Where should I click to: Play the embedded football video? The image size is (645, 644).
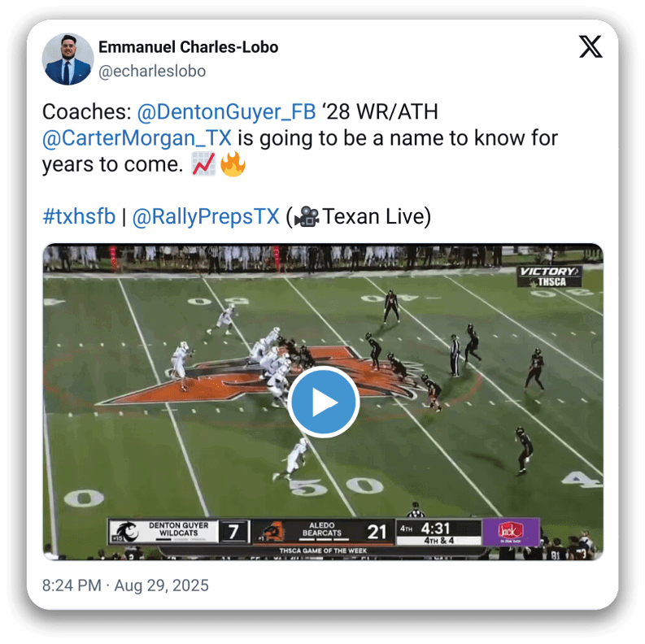[324, 402]
